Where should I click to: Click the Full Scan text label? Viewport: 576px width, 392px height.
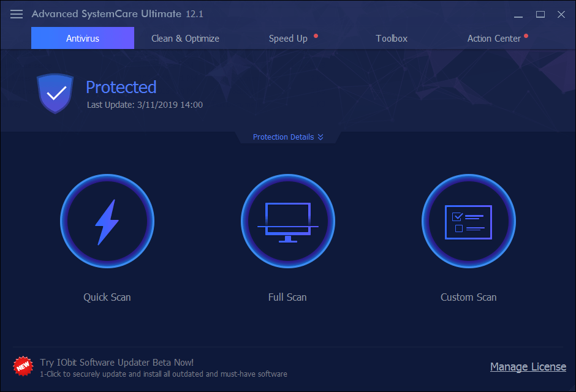(287, 297)
